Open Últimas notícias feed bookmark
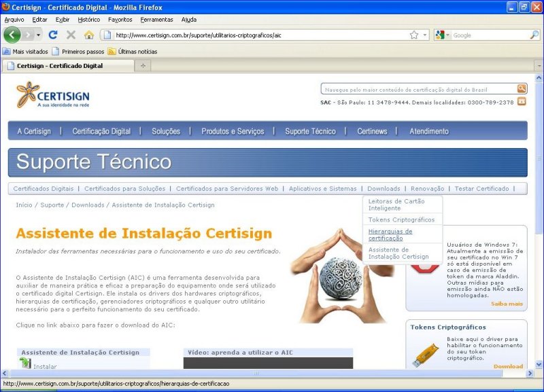Screen dimensions: 544x392 133,52
